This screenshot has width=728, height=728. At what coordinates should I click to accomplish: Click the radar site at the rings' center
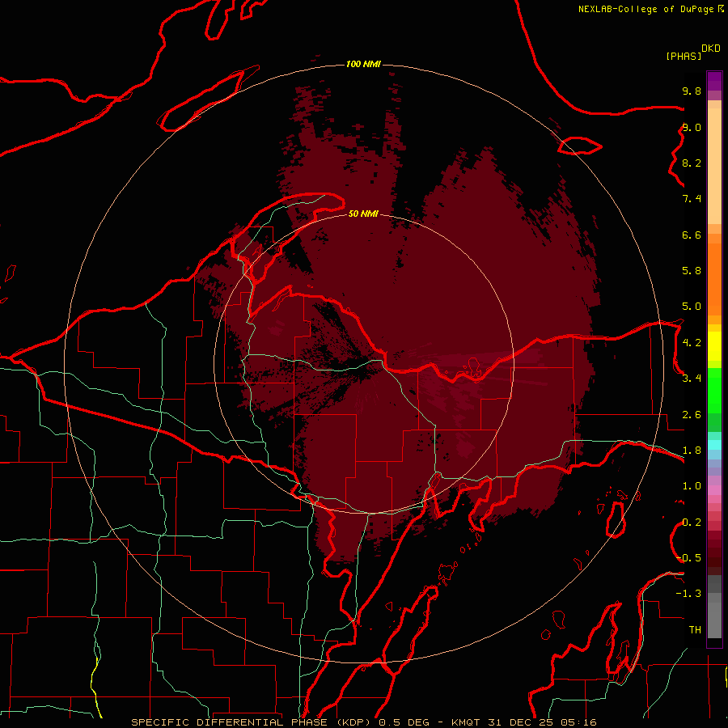pyautogui.click(x=363, y=363)
